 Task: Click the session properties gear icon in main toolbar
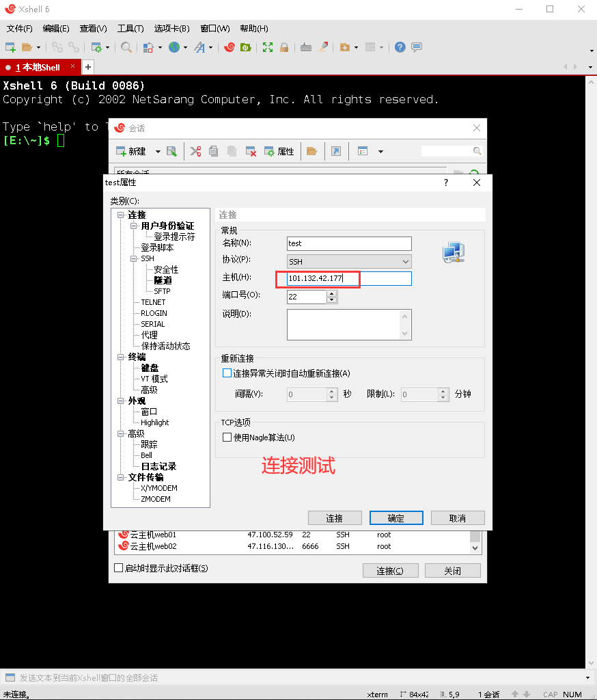(x=96, y=47)
